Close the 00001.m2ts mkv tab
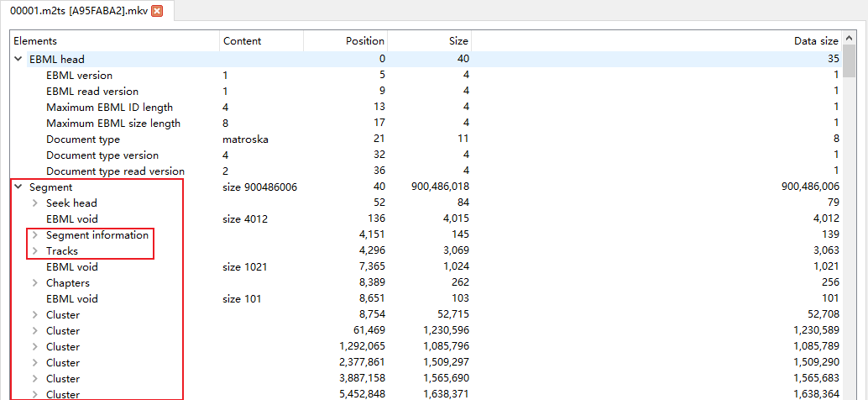868x400 pixels. click(157, 10)
